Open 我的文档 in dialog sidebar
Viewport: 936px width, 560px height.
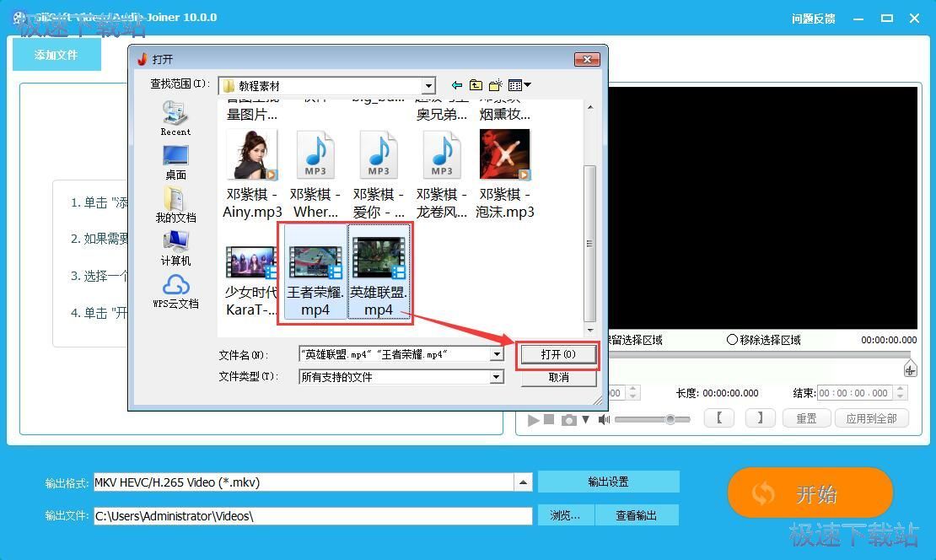click(175, 205)
